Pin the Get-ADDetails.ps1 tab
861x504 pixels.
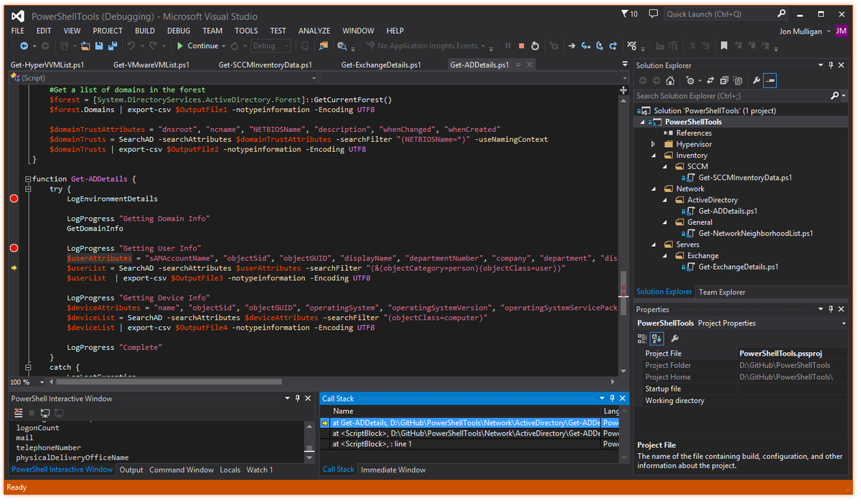(518, 65)
